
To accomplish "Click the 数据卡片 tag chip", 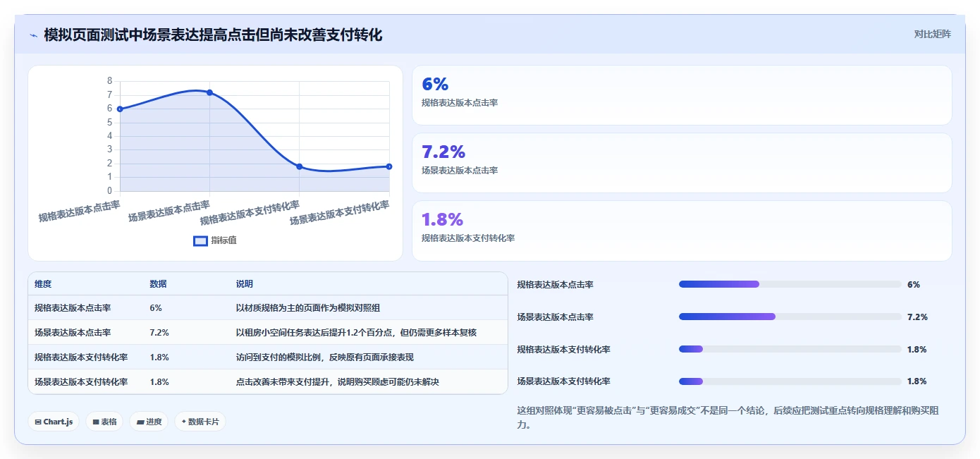I will pyautogui.click(x=200, y=422).
